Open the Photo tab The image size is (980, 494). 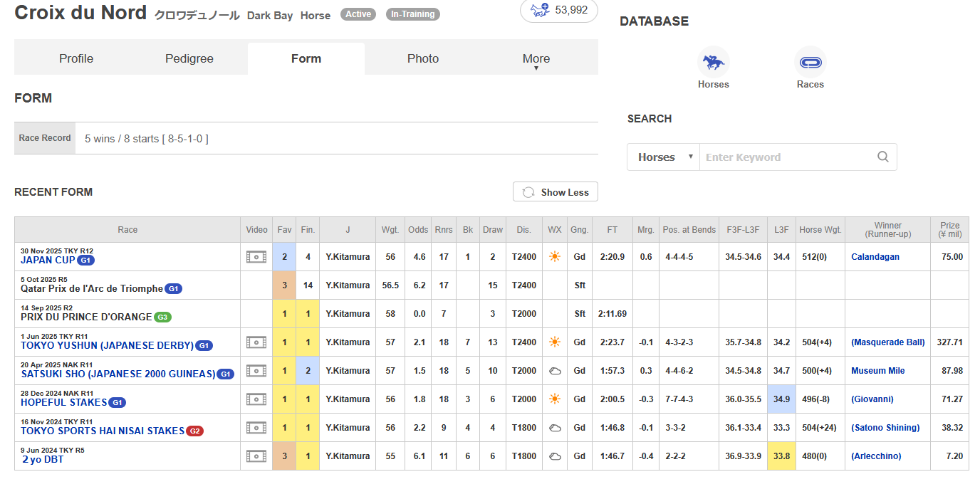coord(423,59)
